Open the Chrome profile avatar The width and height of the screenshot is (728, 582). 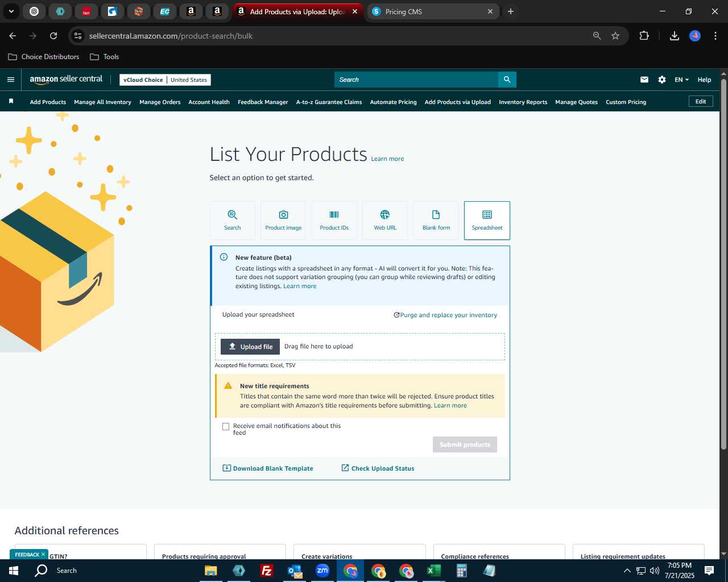tap(695, 36)
